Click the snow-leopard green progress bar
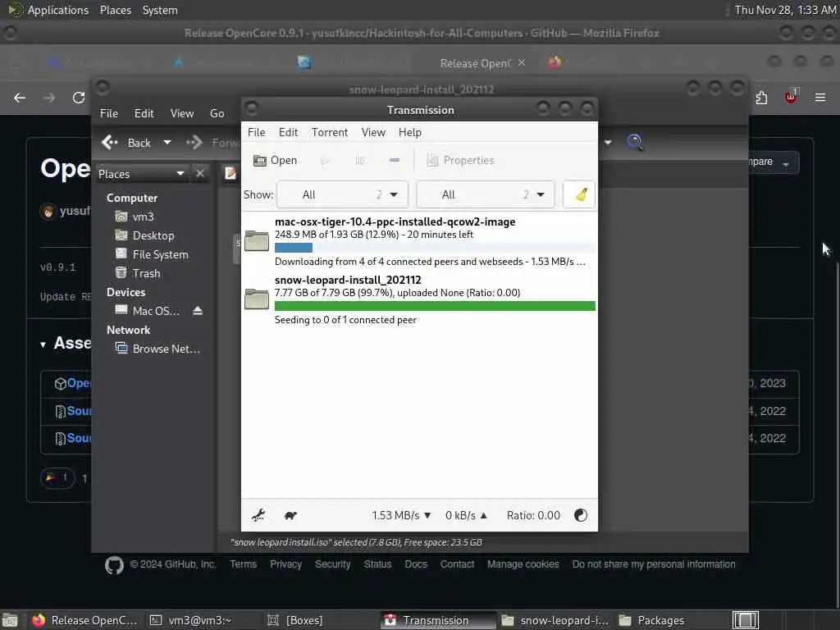Screen dimensions: 840x630 coord(435,306)
